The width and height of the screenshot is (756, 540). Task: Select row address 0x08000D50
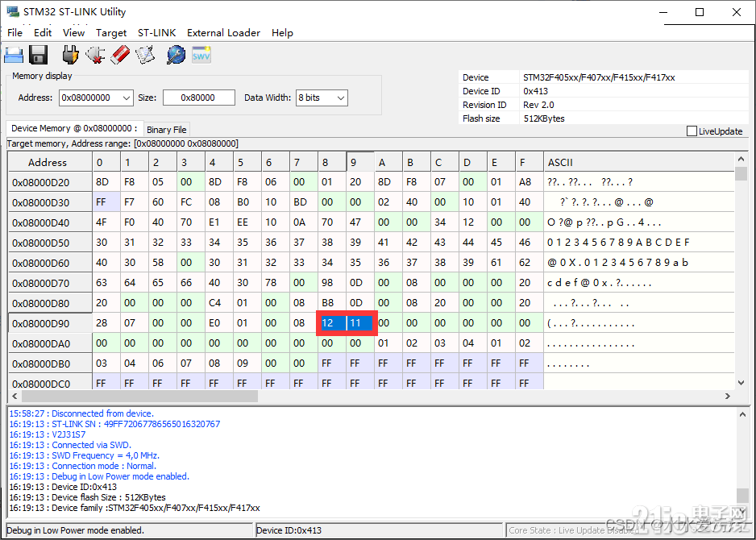tap(50, 243)
